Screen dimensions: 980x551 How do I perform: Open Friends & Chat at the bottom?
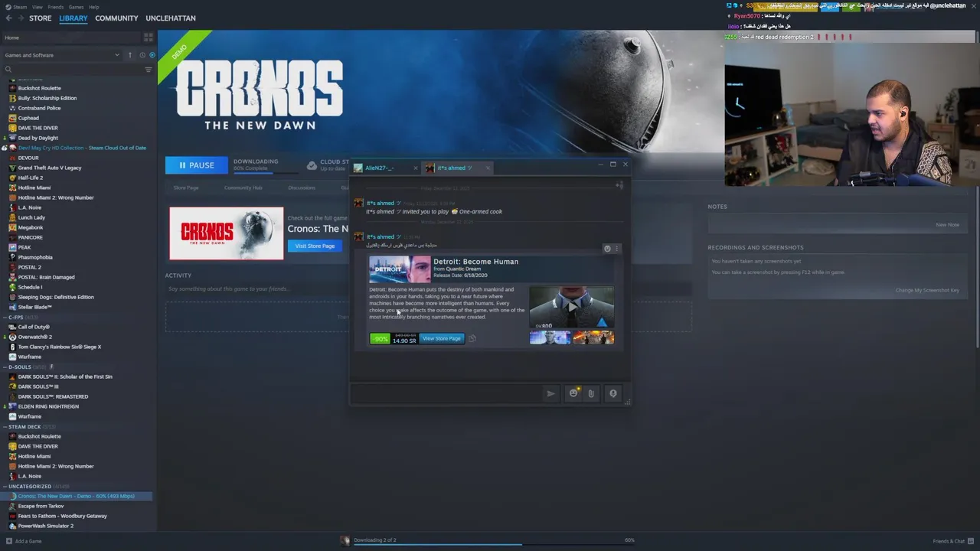[x=953, y=541]
